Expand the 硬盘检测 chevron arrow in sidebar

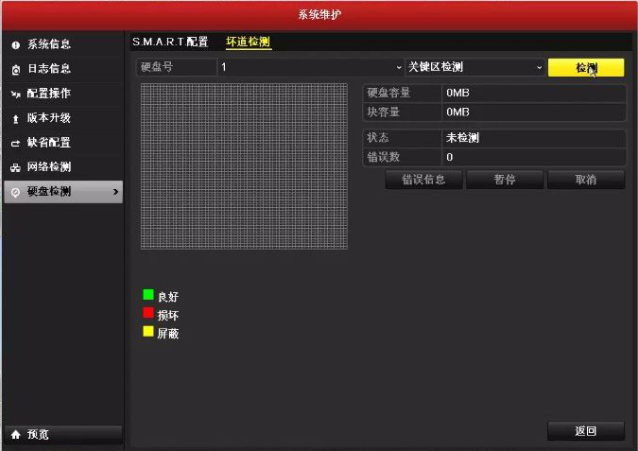pyautogui.click(x=115, y=191)
